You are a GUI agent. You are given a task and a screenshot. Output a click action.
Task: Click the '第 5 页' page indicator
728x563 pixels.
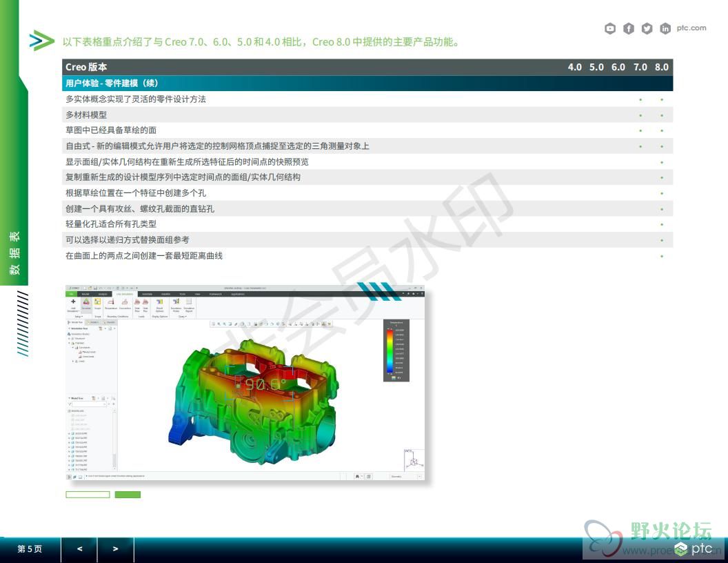click(30, 549)
